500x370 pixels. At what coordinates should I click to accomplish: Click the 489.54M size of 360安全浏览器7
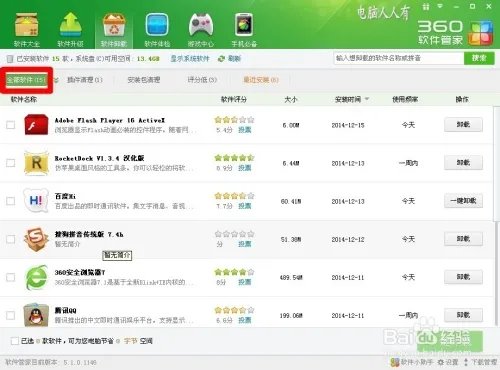point(291,277)
